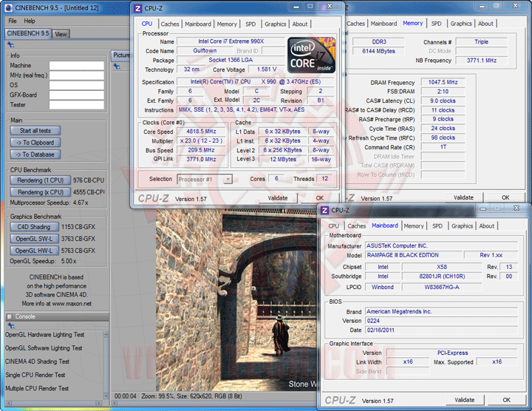Open the File menu in Cinebench

click(13, 21)
